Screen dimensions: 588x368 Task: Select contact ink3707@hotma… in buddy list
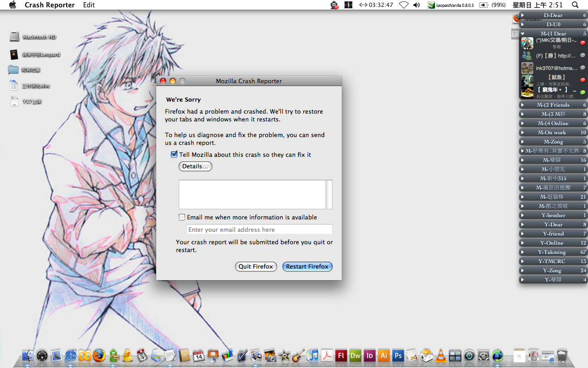click(x=554, y=68)
